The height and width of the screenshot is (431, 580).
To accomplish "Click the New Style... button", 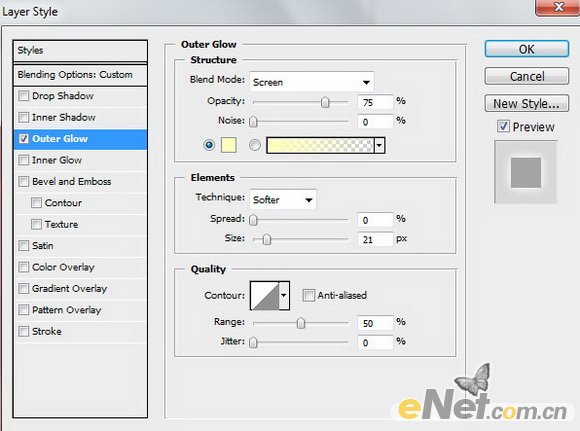I will tap(526, 104).
